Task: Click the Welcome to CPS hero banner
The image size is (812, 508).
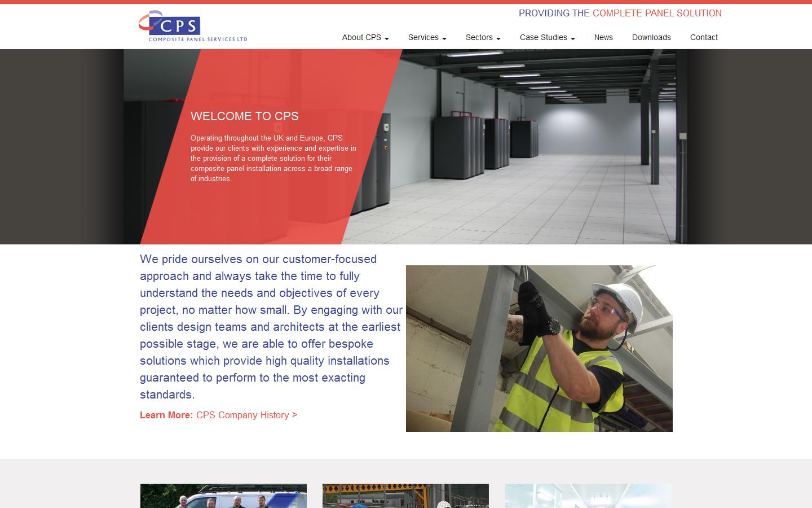Action: [406, 146]
